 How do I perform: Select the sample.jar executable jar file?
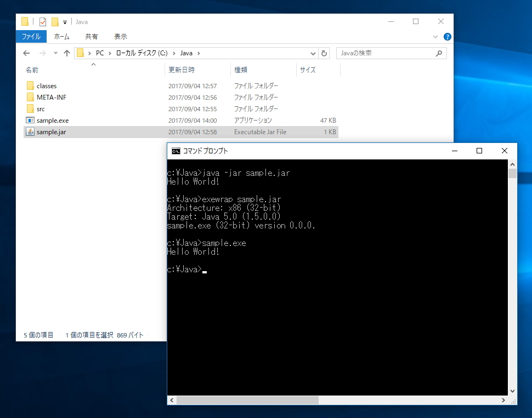click(51, 131)
